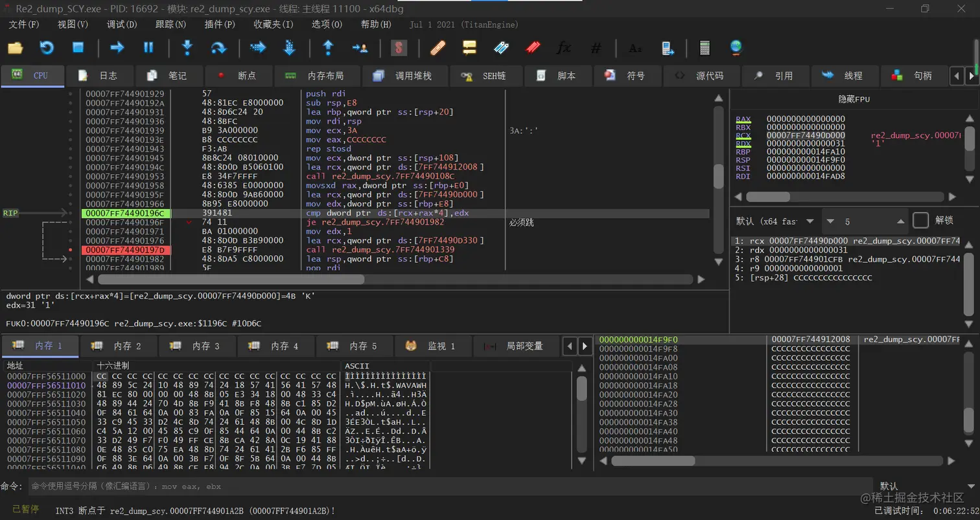Open the Scylla red S icon
This screenshot has height=520, width=980.
[x=399, y=48]
